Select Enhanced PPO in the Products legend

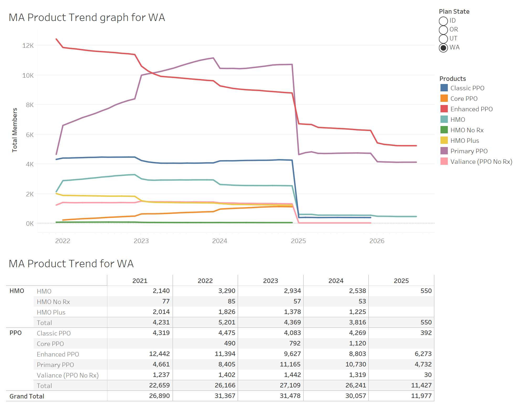point(444,109)
